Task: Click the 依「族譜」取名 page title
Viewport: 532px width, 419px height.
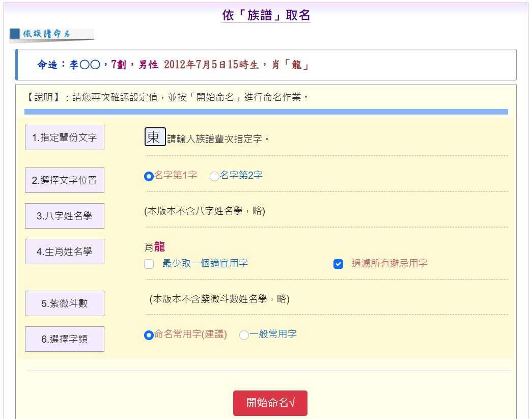Action: pos(266,15)
